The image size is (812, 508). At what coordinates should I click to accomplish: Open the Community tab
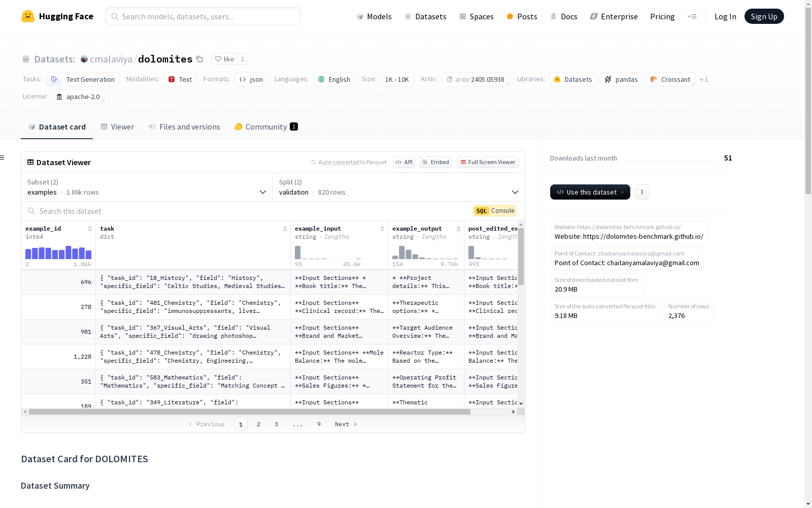[x=266, y=127]
